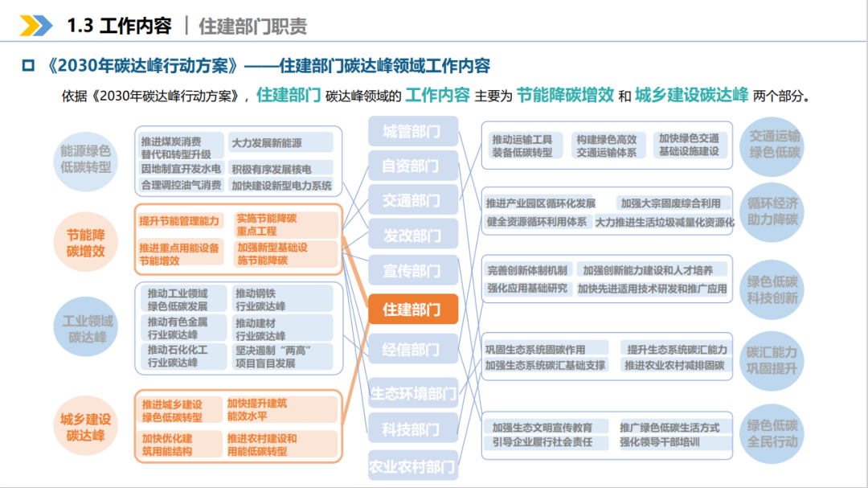Click the 推进城乡建设绿色低碳转型 item
Image resolution: width=868 pixels, height=488 pixels.
(x=173, y=410)
